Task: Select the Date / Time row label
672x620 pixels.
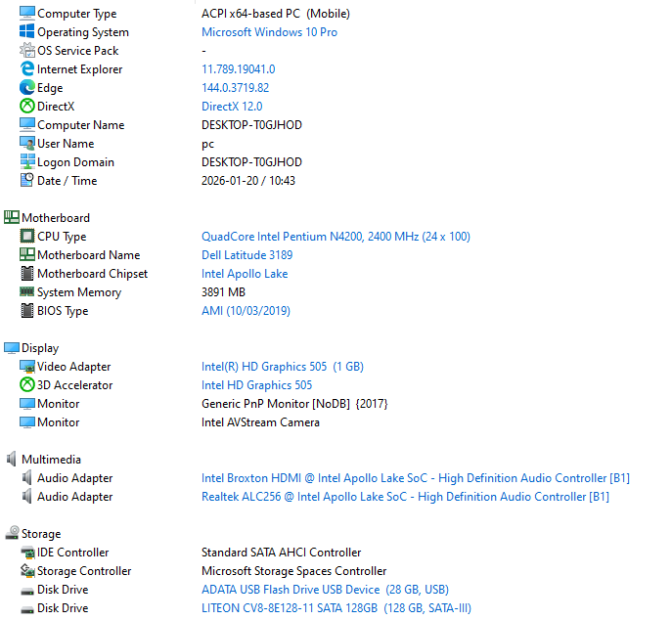Action: [x=67, y=181]
